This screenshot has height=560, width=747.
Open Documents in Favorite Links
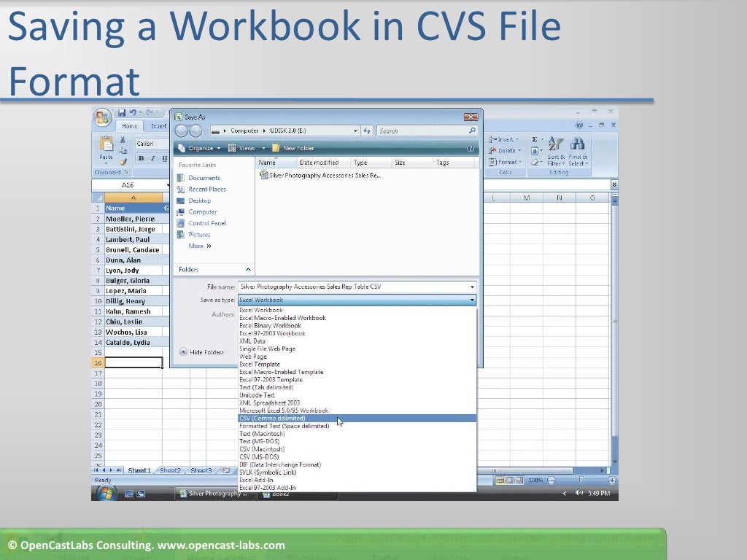(x=204, y=178)
